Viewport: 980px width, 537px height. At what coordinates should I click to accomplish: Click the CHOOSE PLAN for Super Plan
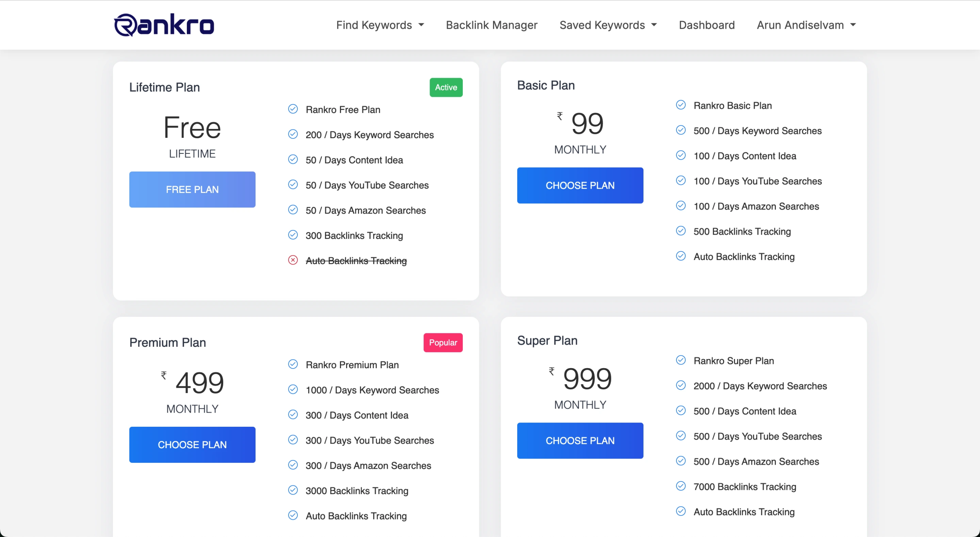click(580, 441)
